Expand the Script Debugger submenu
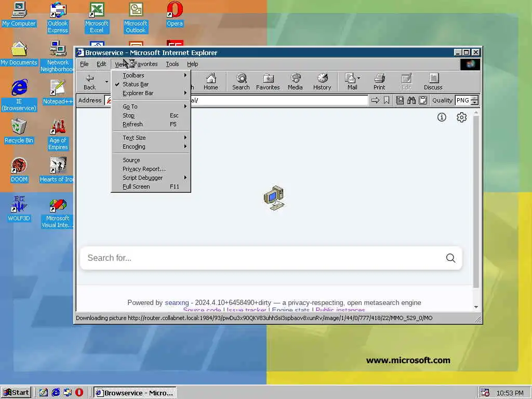This screenshot has width=532, height=399. (151, 178)
